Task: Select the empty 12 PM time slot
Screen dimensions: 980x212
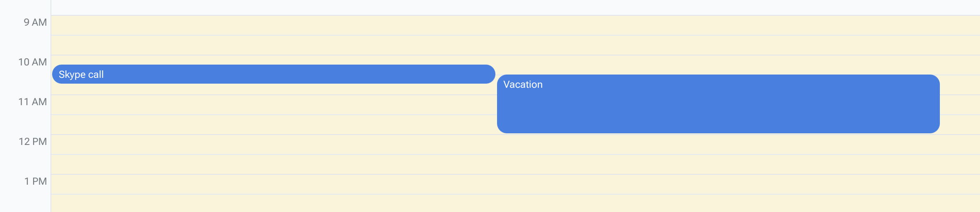Action: [515, 145]
